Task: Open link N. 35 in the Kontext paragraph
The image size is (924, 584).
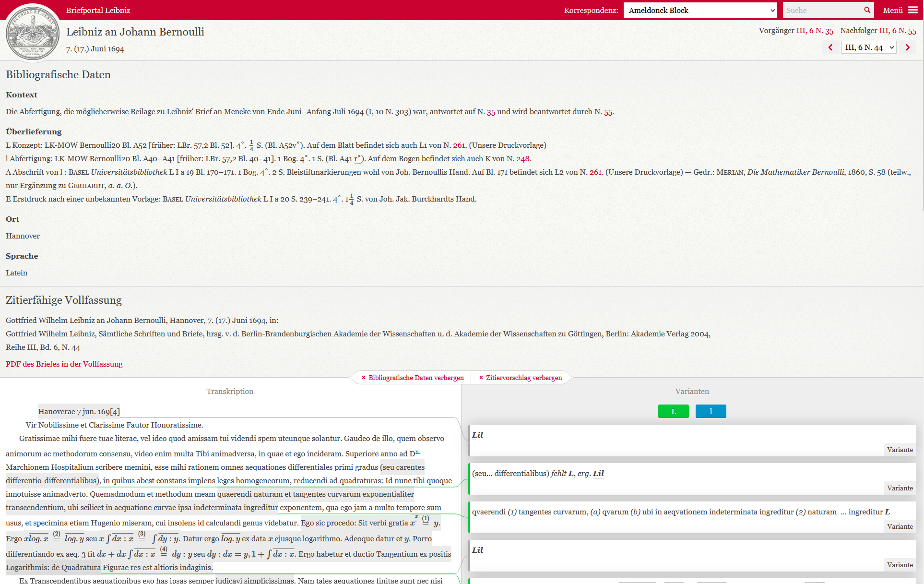Action: coord(491,112)
